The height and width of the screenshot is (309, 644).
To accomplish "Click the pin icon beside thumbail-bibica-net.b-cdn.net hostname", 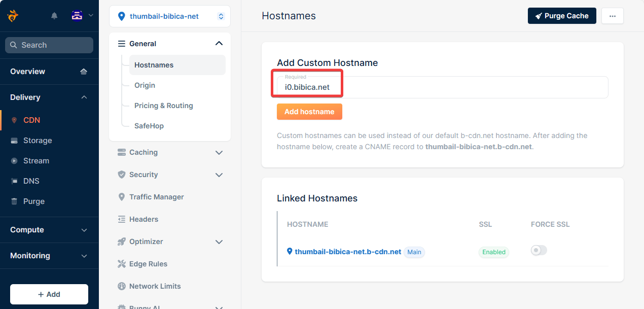I will click(x=290, y=252).
